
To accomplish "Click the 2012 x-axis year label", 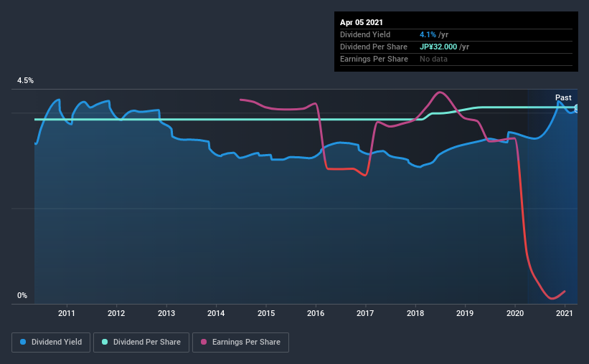I will (116, 313).
